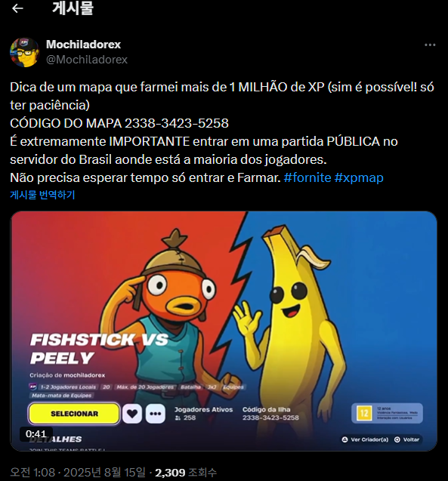
Task: Click the yellow SELECIONAR button
Action: pos(74,414)
